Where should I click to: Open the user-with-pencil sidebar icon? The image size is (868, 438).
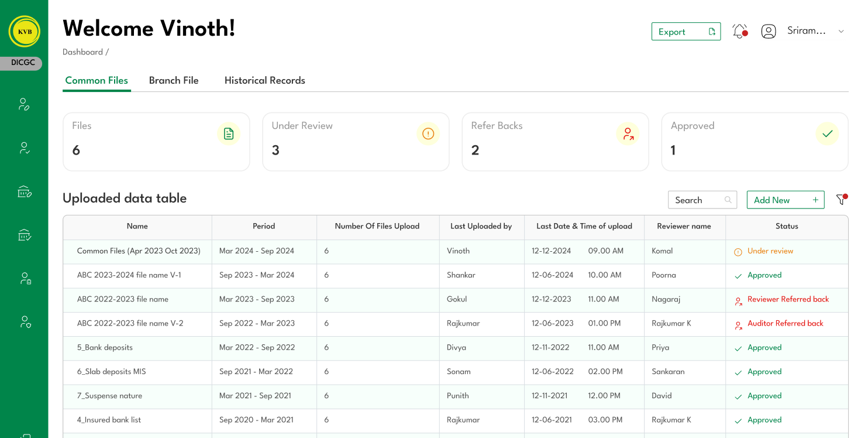24,105
